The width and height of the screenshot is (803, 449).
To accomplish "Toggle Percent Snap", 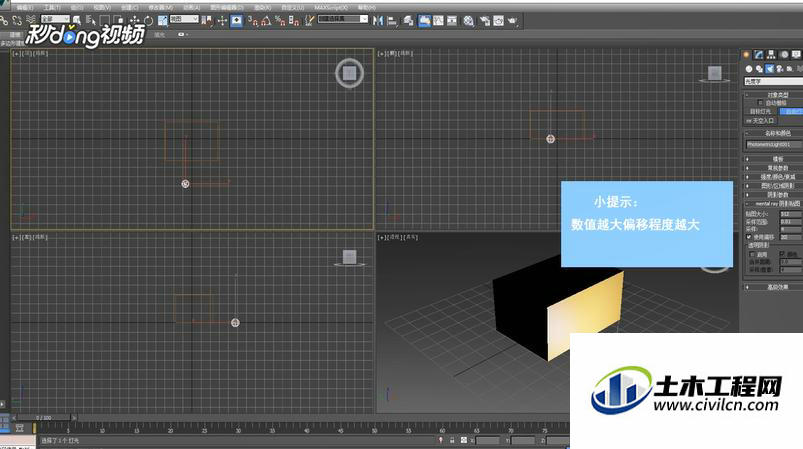I will point(280,20).
